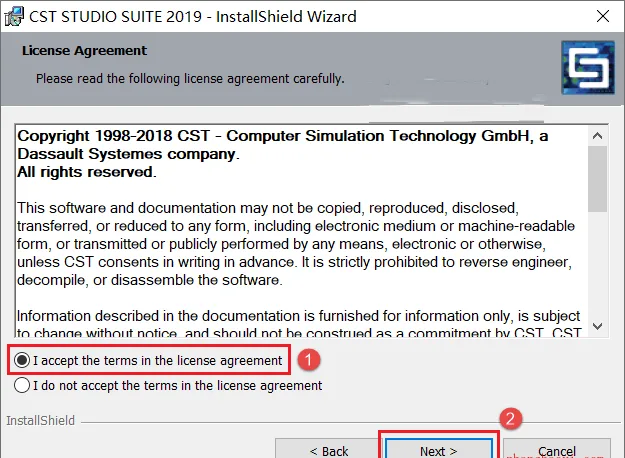625x458 pixels.
Task: Click the 'Please read the following' subtitle
Action: pos(190,79)
